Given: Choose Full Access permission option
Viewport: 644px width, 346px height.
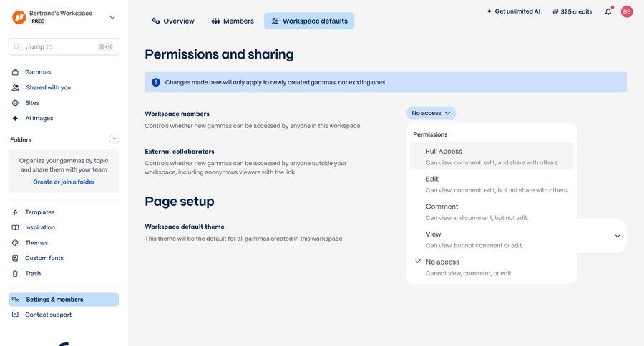Looking at the screenshot, I should [x=492, y=157].
